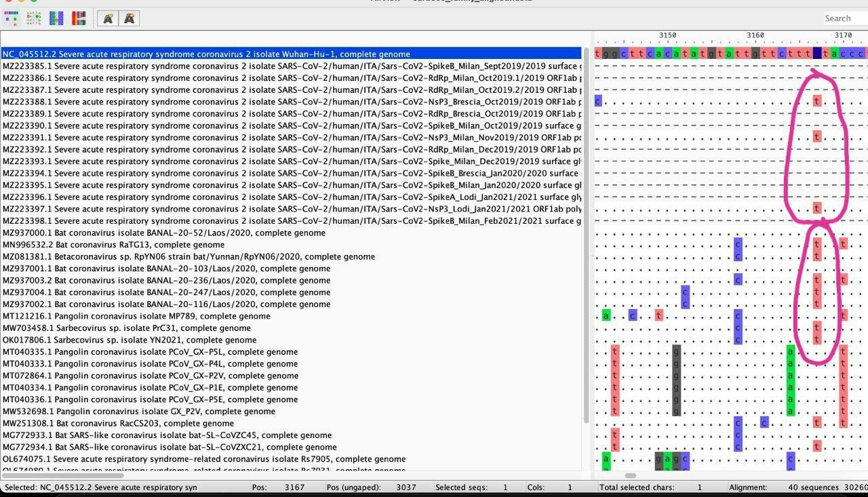Click the 'Selected seqs: 1' status entry
This screenshot has width=868, height=497.
tap(471, 487)
